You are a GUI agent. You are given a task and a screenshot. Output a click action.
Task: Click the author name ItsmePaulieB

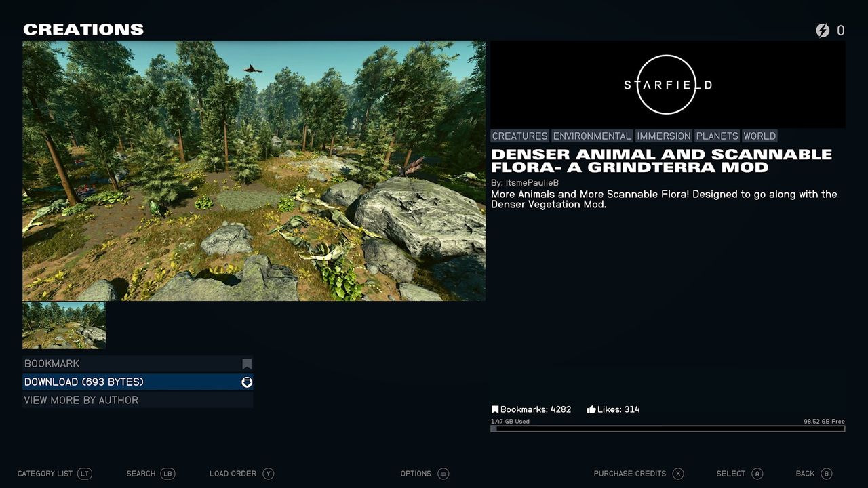tap(532, 183)
